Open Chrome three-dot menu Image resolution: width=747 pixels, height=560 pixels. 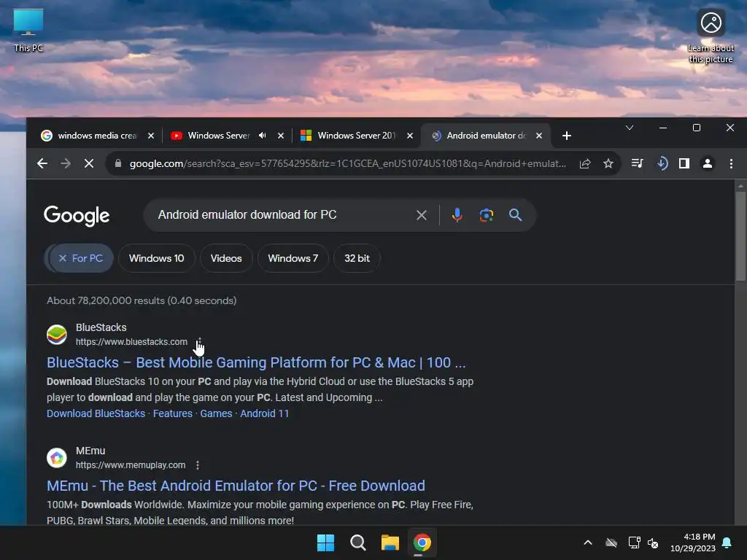pyautogui.click(x=731, y=163)
